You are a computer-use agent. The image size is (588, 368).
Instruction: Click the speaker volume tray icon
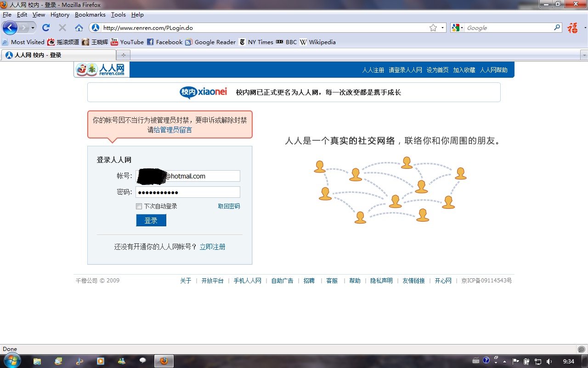(x=549, y=361)
